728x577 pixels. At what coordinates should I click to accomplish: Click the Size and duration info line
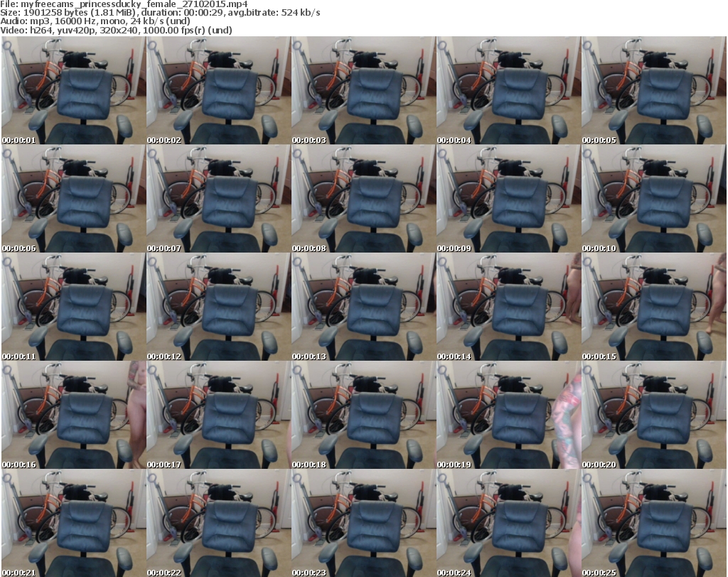point(160,13)
